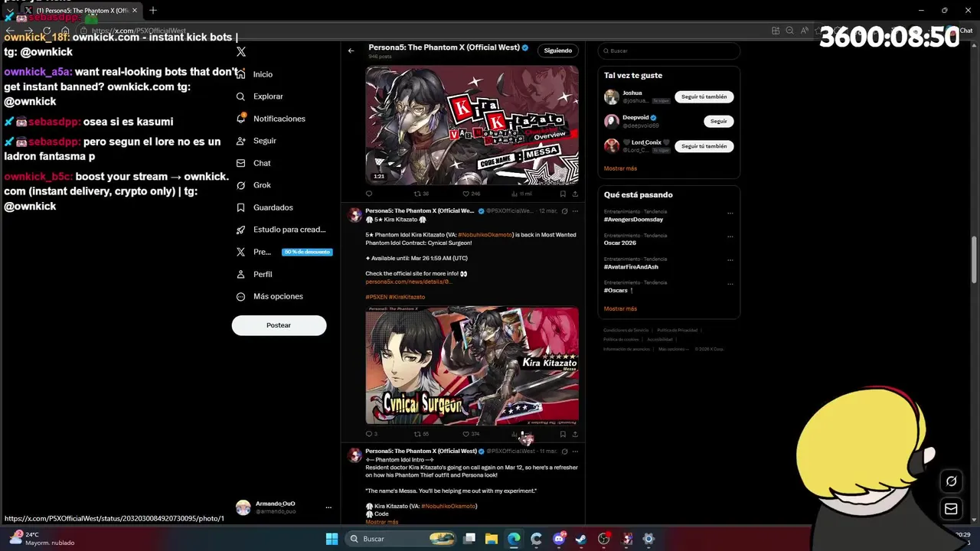980x551 pixels.
Task: Follow Deepvoid with the Seguir button
Action: click(718, 122)
